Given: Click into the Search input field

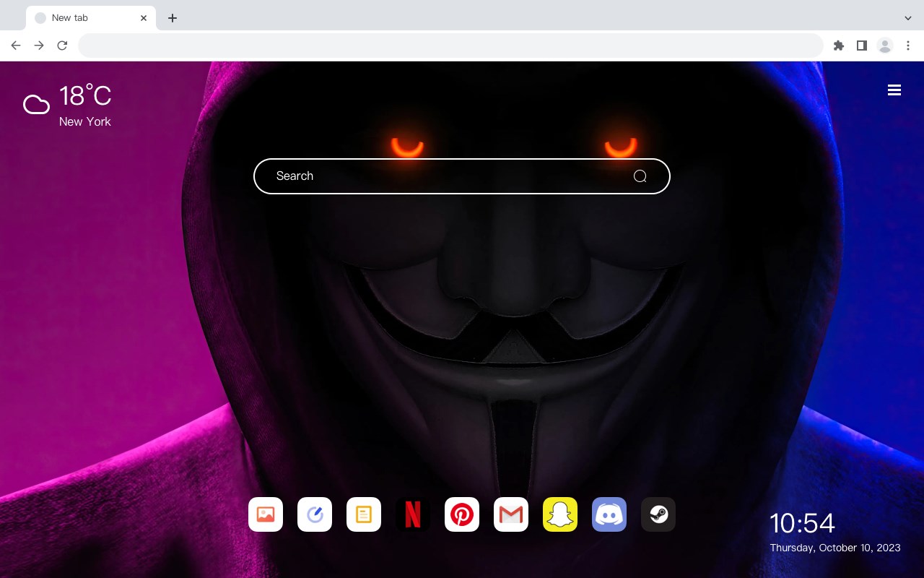Looking at the screenshot, I should point(462,176).
